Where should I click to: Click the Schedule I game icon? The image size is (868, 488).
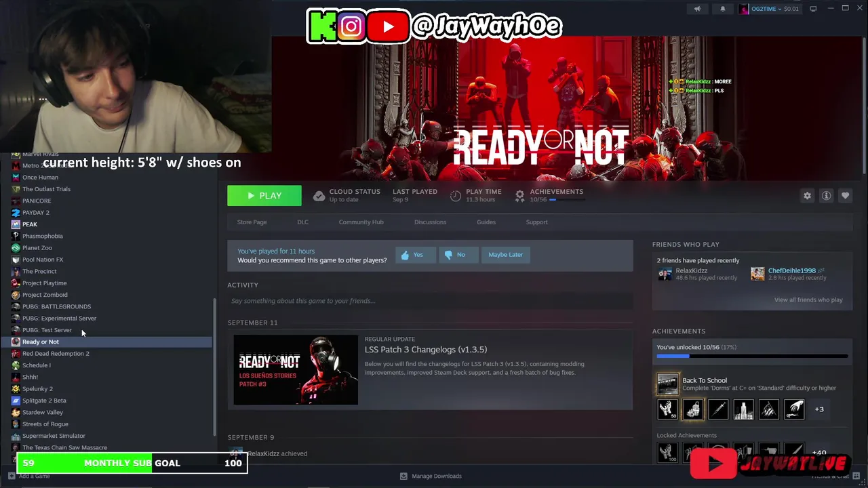[x=16, y=365]
